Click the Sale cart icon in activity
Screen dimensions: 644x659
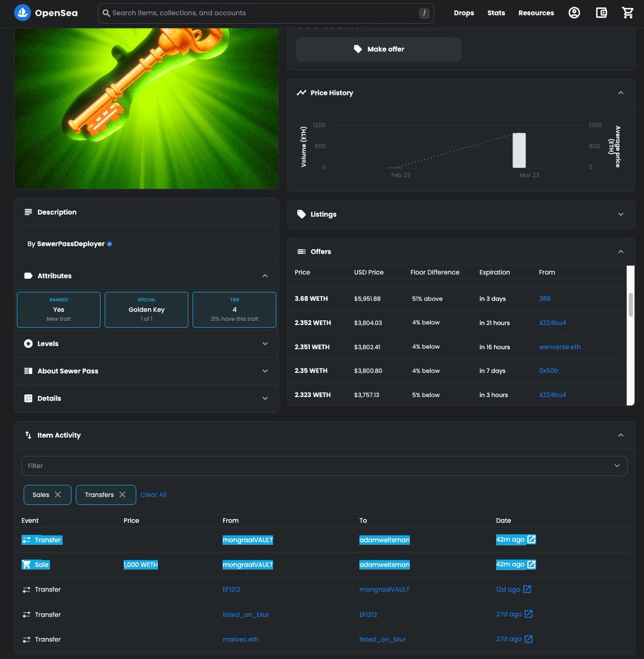pyautogui.click(x=26, y=565)
